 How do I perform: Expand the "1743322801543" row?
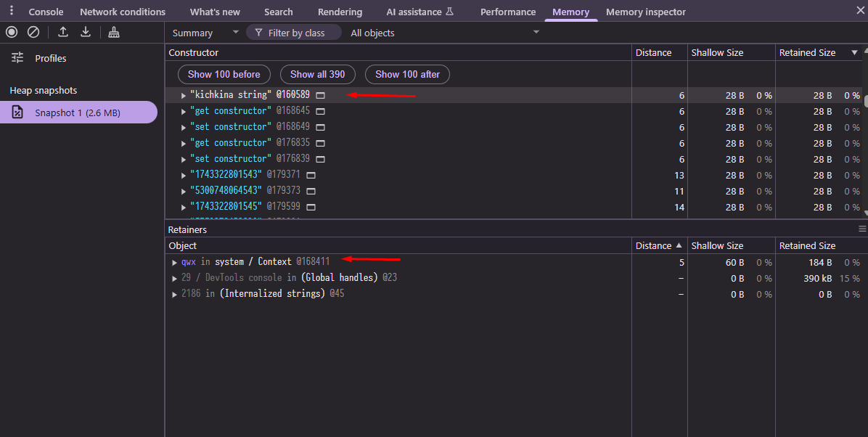tap(183, 175)
